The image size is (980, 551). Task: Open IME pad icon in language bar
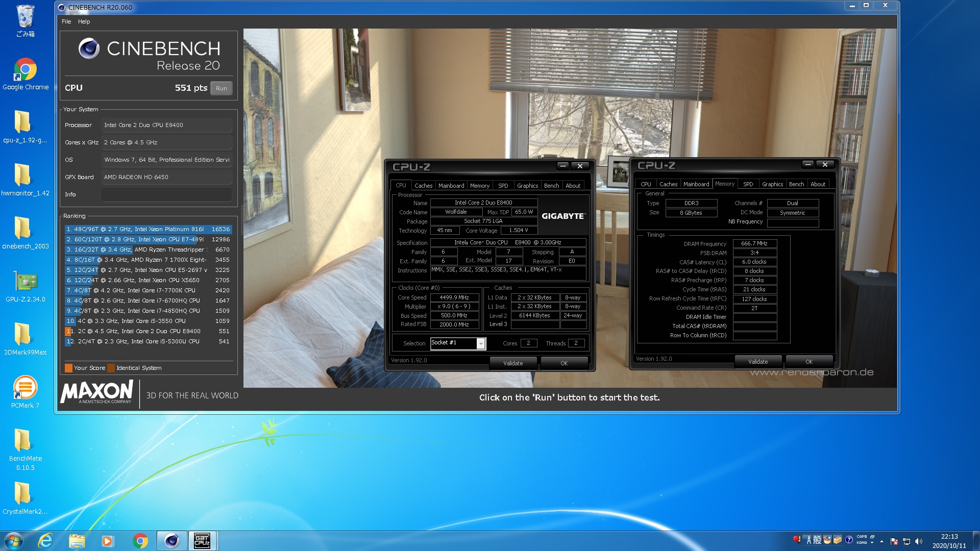pyautogui.click(x=827, y=540)
